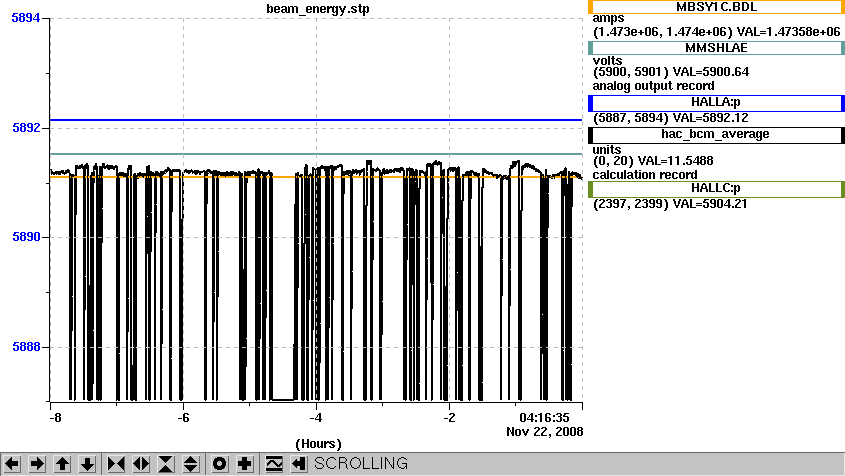Select the MMSHLAE curve legend

[716, 48]
